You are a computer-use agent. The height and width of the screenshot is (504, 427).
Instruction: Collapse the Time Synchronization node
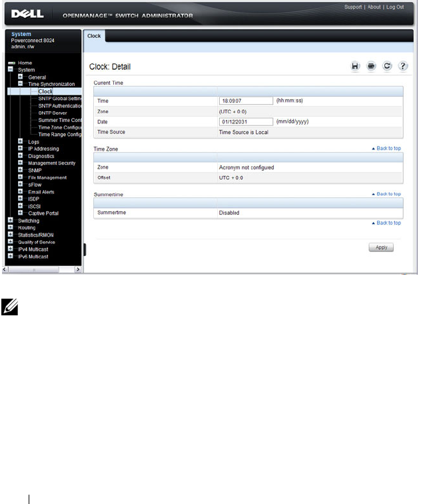20,83
